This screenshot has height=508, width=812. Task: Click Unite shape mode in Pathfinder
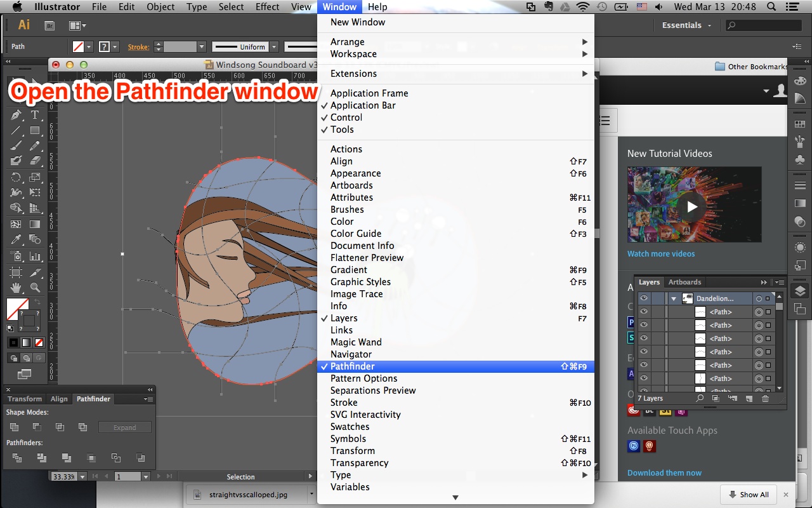[x=14, y=427]
